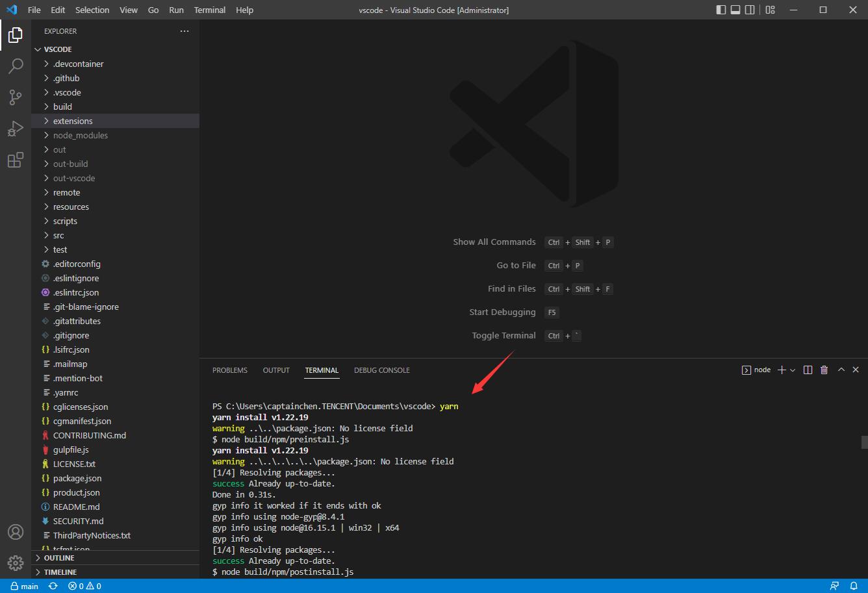Switch to the PROBLEMS tab

[230, 370]
